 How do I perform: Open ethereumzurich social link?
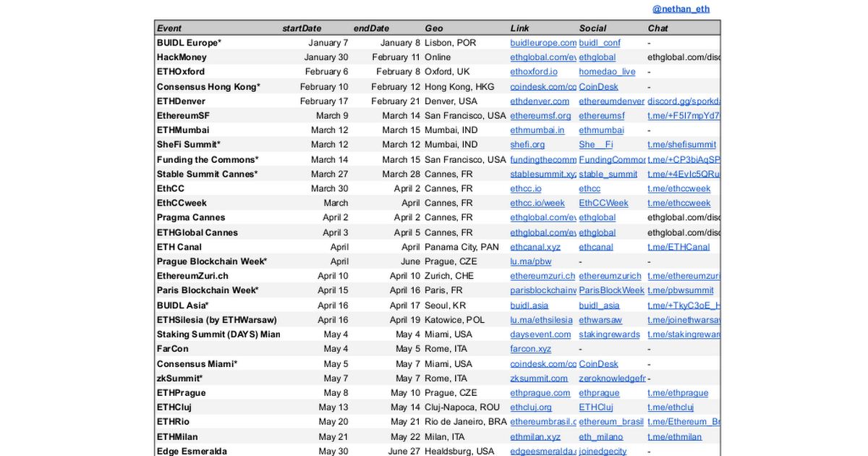coord(610,276)
